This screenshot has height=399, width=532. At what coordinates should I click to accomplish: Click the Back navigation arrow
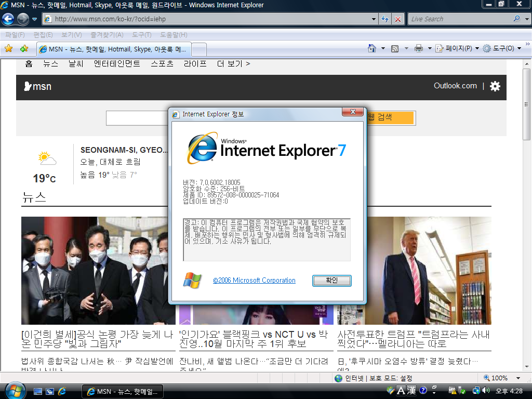[8, 19]
